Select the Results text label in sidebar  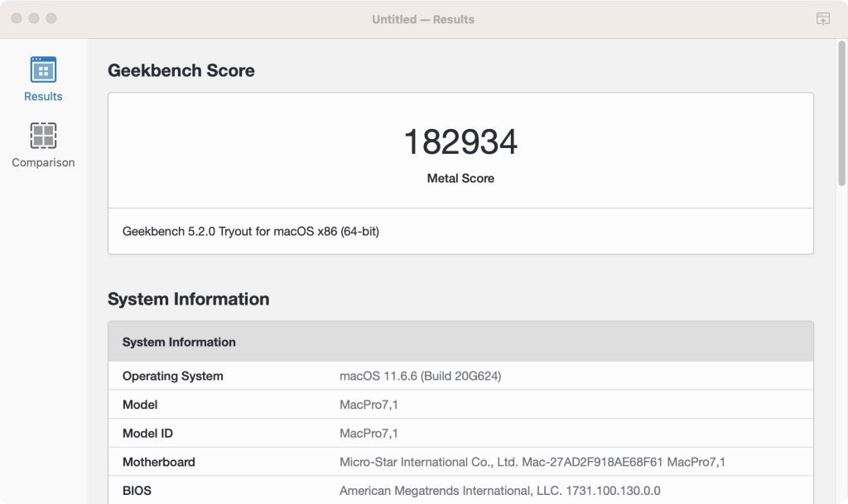tap(43, 97)
